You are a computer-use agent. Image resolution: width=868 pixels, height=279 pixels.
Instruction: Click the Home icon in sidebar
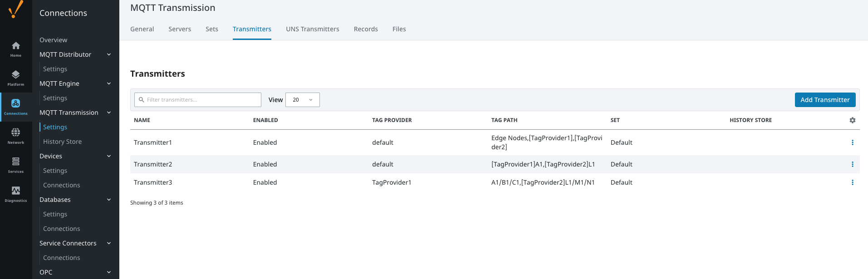pyautogui.click(x=16, y=46)
